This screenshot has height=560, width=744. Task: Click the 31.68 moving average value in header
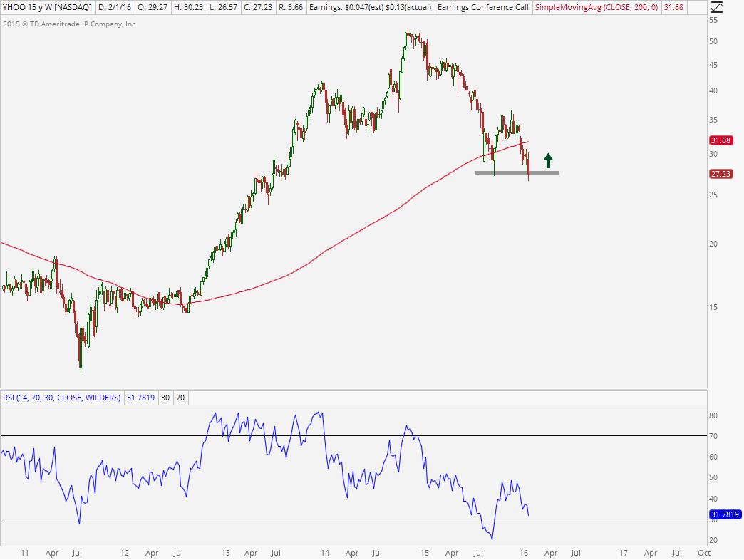pos(673,8)
